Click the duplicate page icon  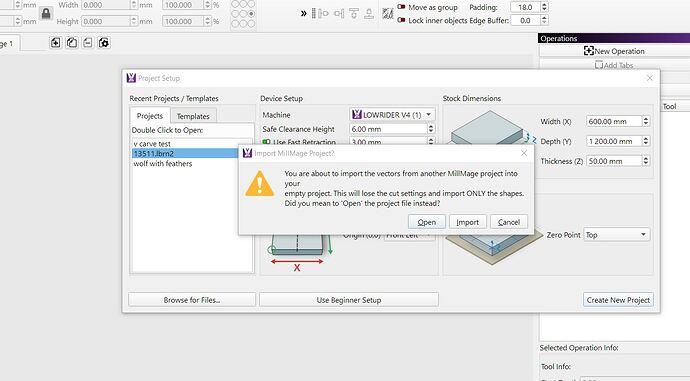pos(72,43)
